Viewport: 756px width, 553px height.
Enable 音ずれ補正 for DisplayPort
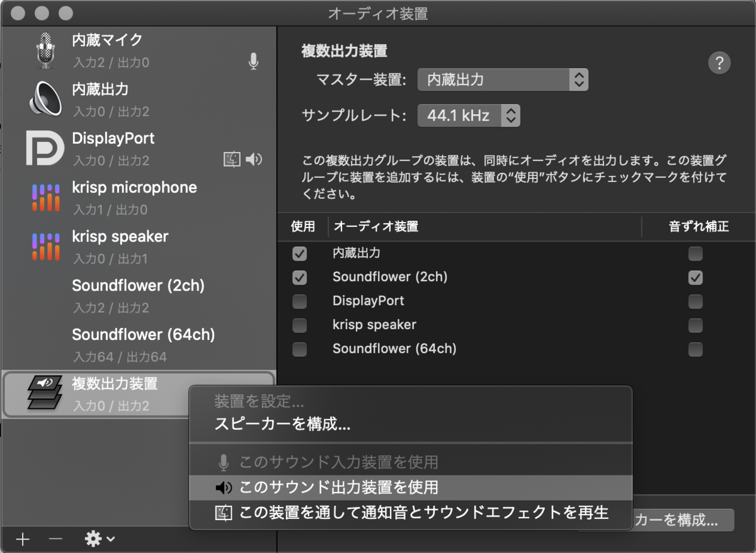[696, 301]
